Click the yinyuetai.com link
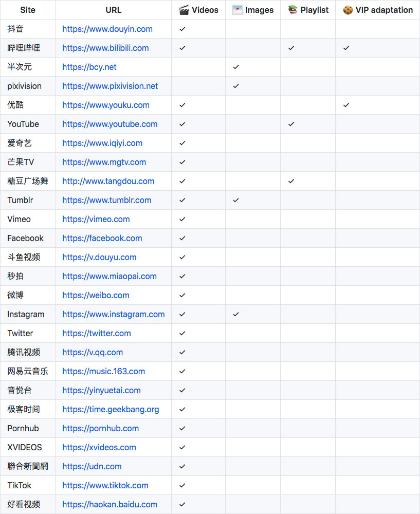 pyautogui.click(x=101, y=390)
